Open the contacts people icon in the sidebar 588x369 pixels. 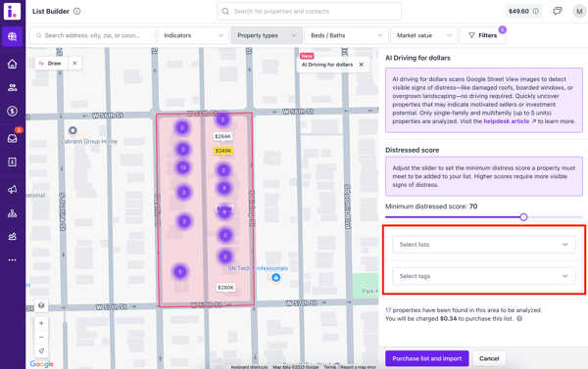12,88
